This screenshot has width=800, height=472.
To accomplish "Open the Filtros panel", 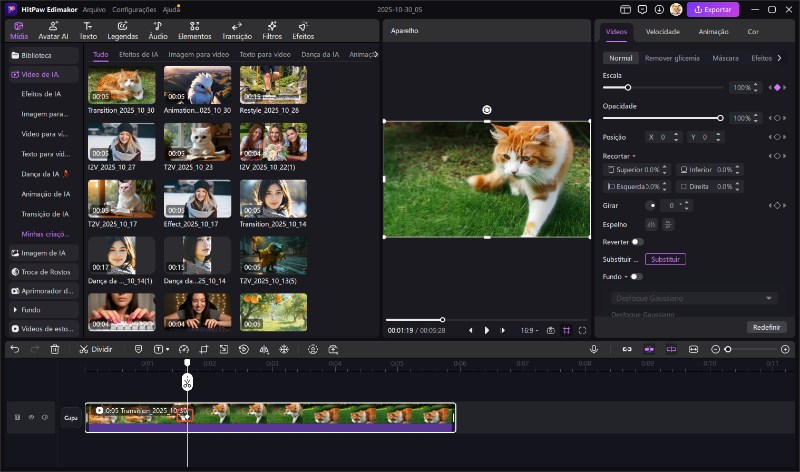I will click(x=272, y=31).
